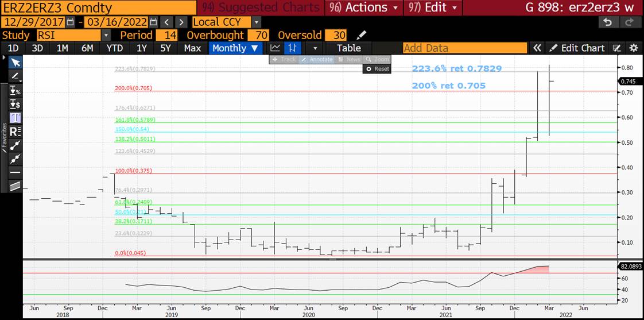This screenshot has height=320, width=644.
Task: Open the Study selector dropdown arrow
Action: click(106, 35)
